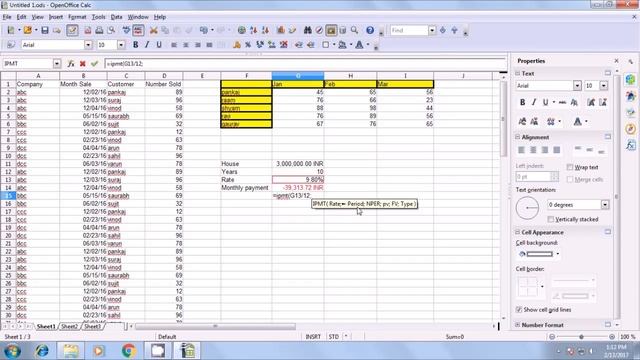Open sidebar Navigator compass tab
640x360 pixels.
pos(631,129)
